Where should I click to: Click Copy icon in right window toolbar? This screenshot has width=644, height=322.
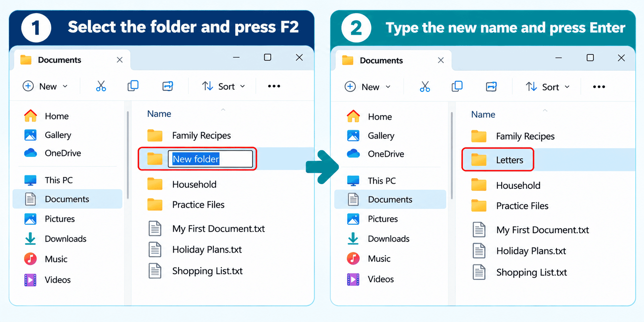click(x=457, y=86)
